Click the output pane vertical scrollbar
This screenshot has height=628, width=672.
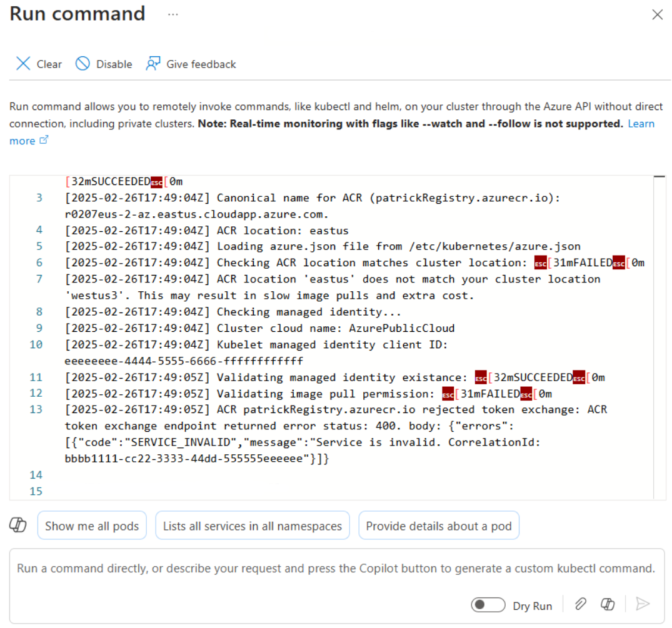click(x=659, y=337)
